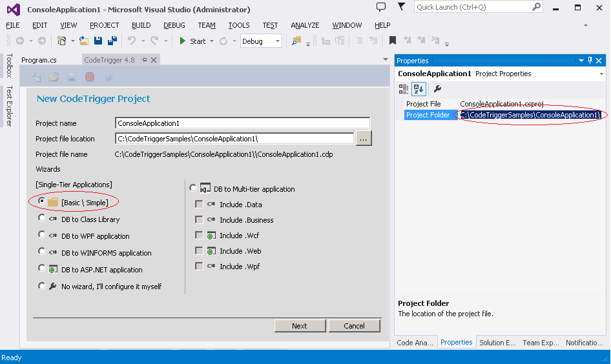Expand the Start button dropdown arrow

[211, 41]
